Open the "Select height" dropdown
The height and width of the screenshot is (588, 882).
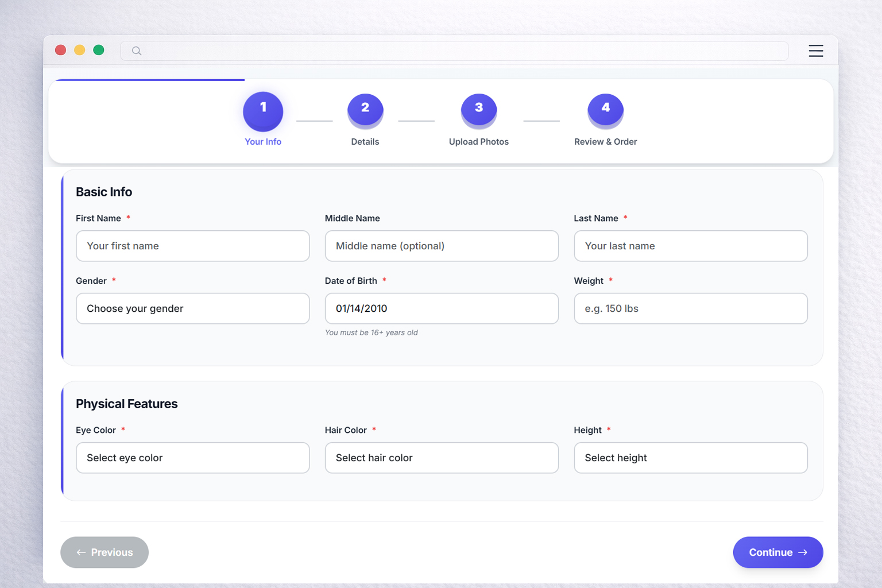coord(690,458)
